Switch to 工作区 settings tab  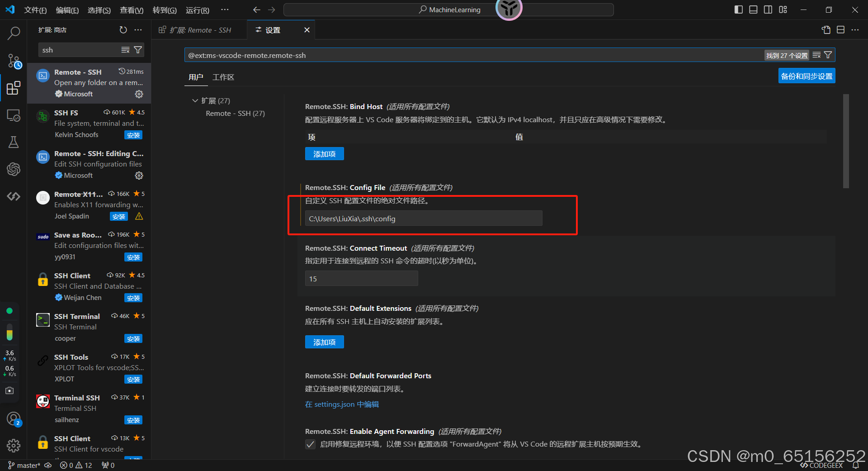pos(223,77)
